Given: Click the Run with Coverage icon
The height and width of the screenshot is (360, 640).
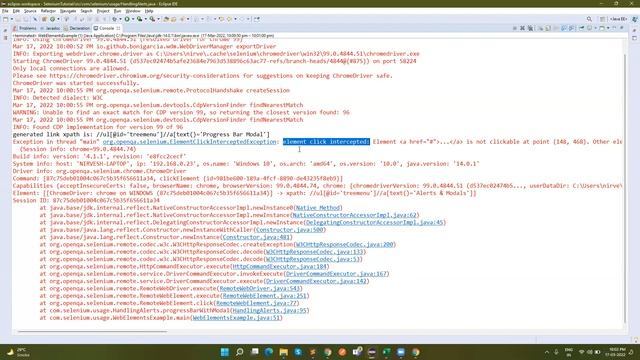Looking at the screenshot, I should click(140, 19).
